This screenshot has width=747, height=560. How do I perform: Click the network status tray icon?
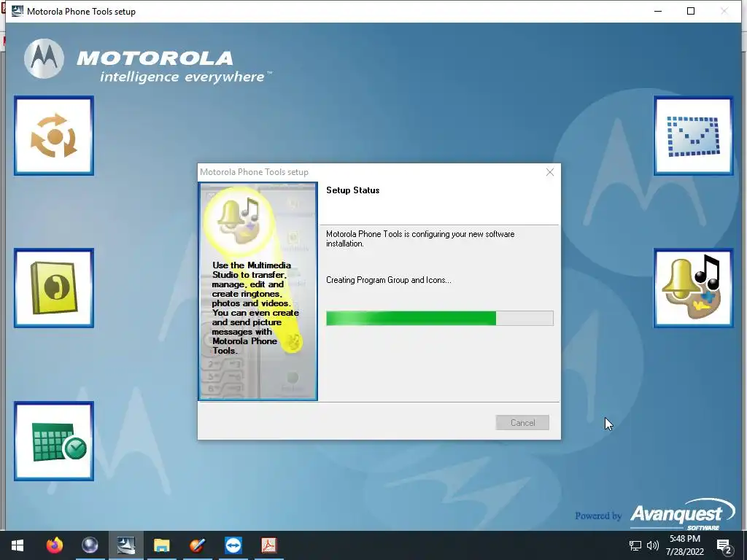pyautogui.click(x=635, y=545)
